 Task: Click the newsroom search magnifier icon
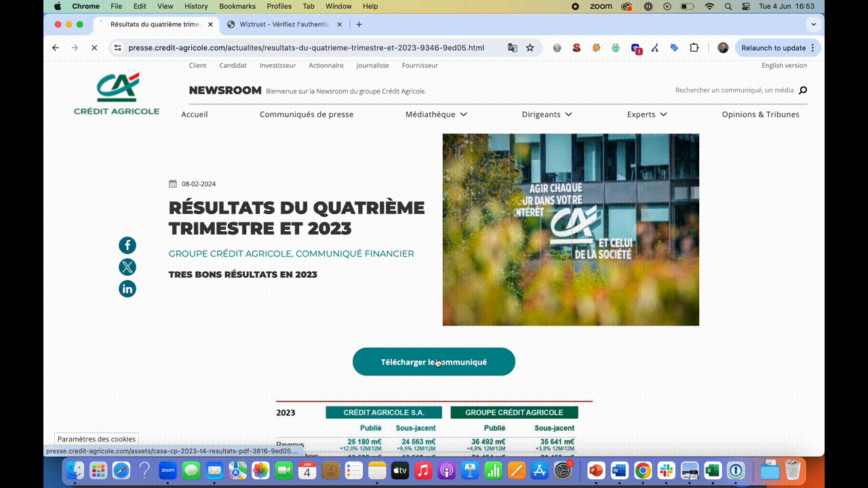click(x=803, y=90)
